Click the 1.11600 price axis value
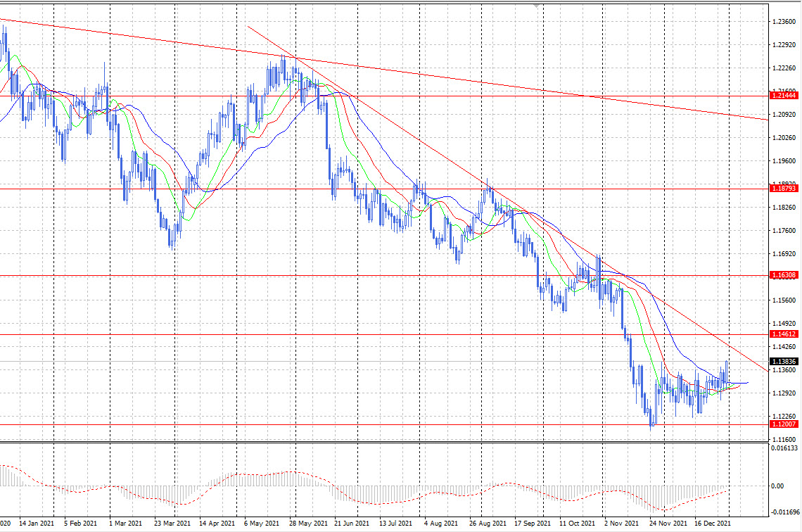The height and width of the screenshot is (532, 802). (x=784, y=439)
